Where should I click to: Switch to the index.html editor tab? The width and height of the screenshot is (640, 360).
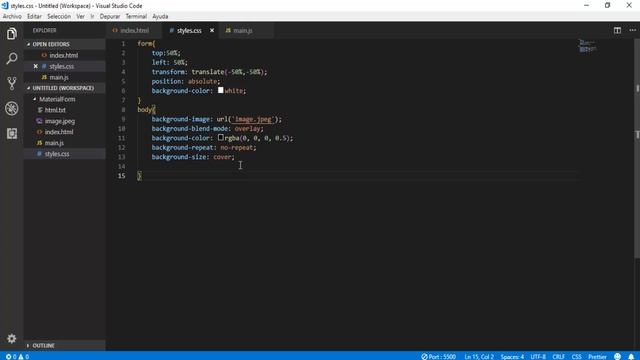(134, 30)
